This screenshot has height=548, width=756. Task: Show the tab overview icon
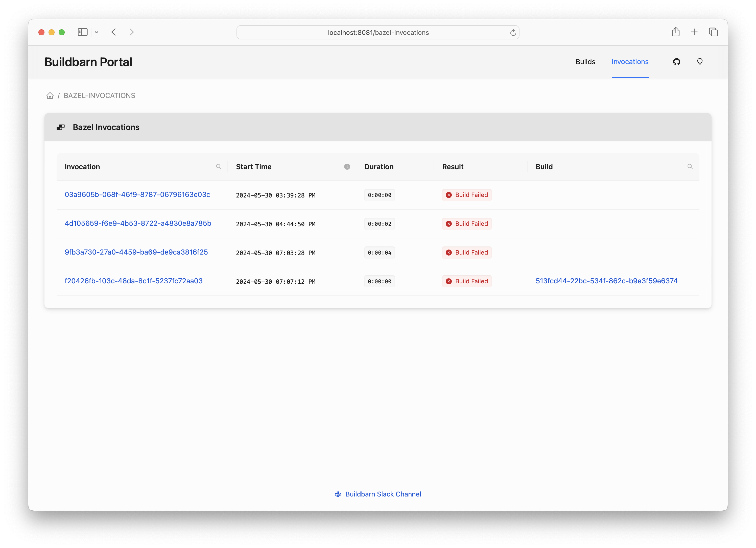click(x=713, y=32)
